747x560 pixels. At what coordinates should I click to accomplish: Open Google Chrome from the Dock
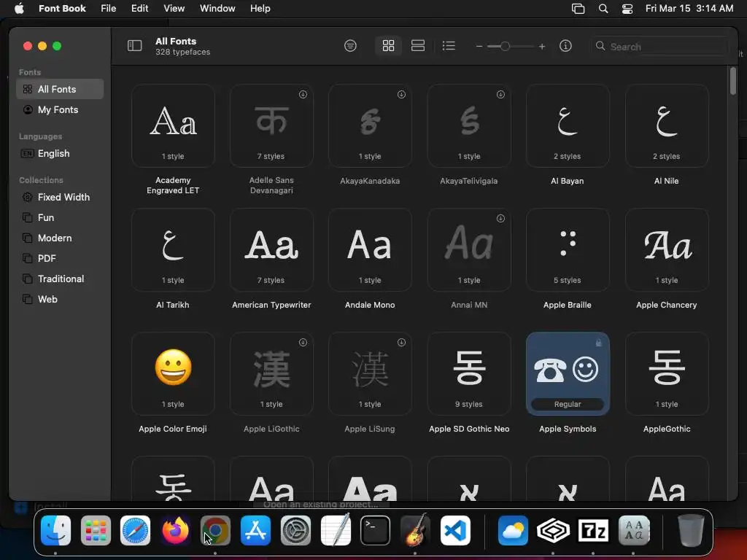click(215, 530)
